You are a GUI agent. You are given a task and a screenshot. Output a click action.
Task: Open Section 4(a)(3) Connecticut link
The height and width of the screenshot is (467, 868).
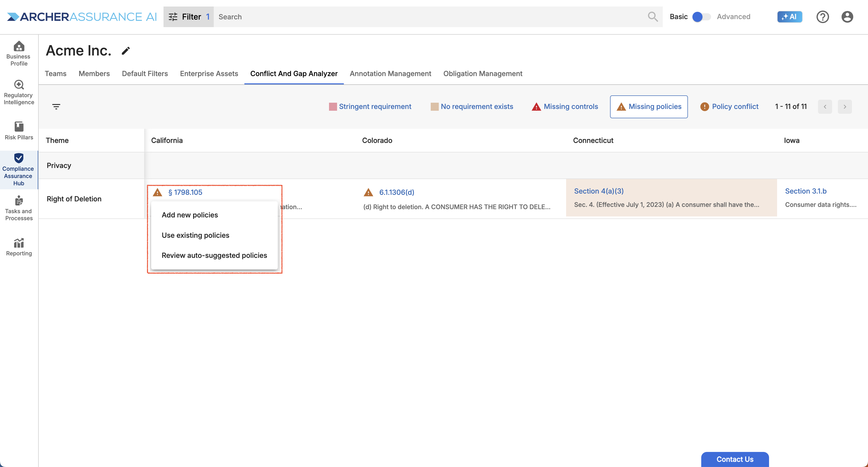coord(599,191)
